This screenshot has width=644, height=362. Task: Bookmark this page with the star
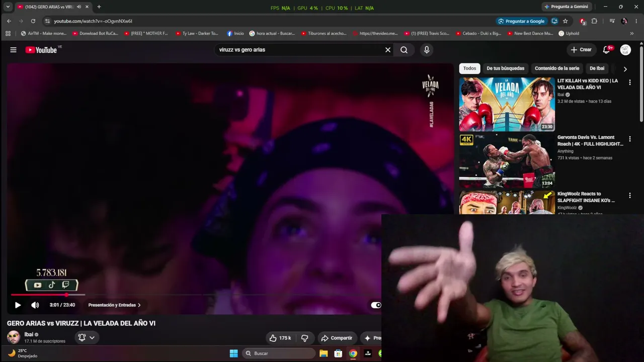pyautogui.click(x=565, y=21)
